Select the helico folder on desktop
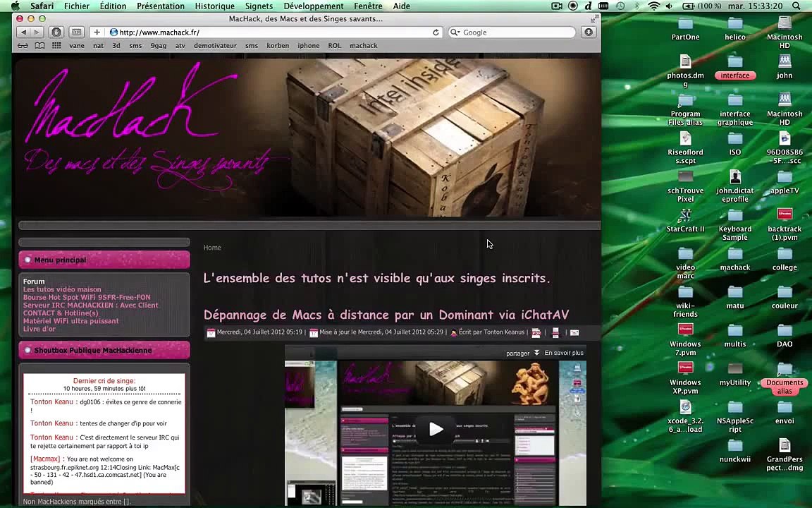This screenshot has width=812, height=508. point(735,28)
